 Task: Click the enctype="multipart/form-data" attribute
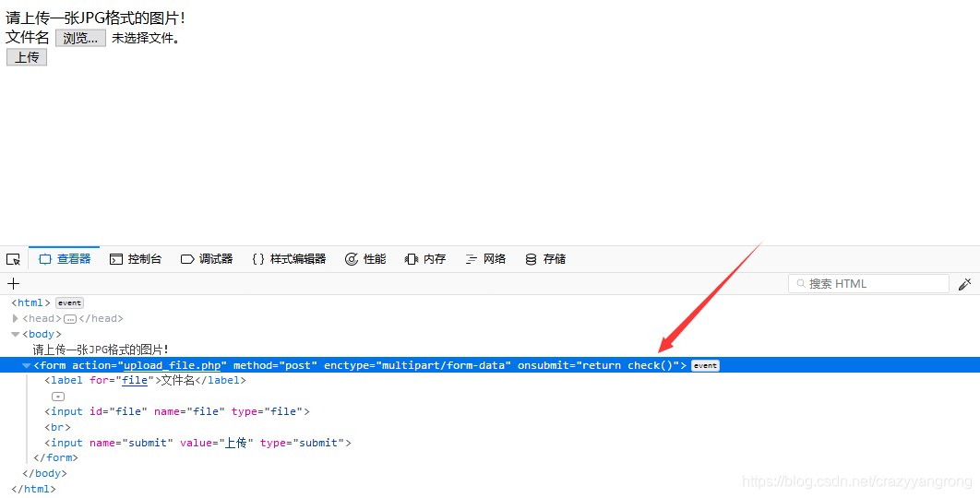point(417,365)
